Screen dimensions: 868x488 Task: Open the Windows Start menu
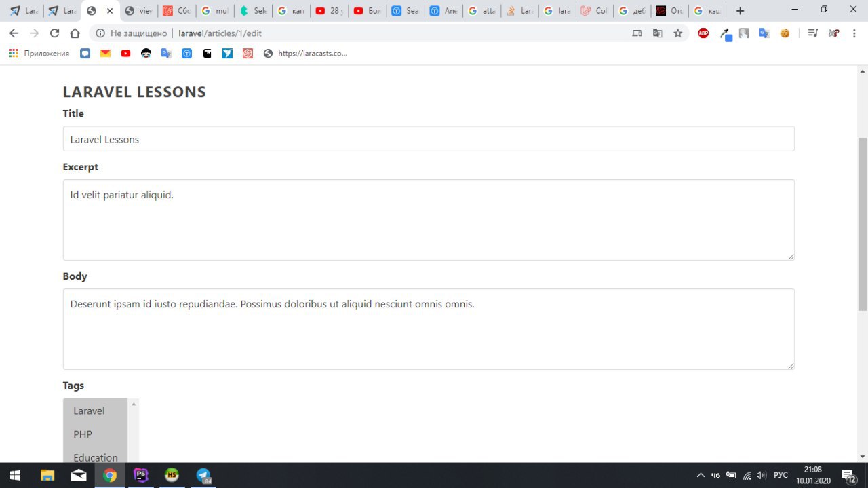15,475
